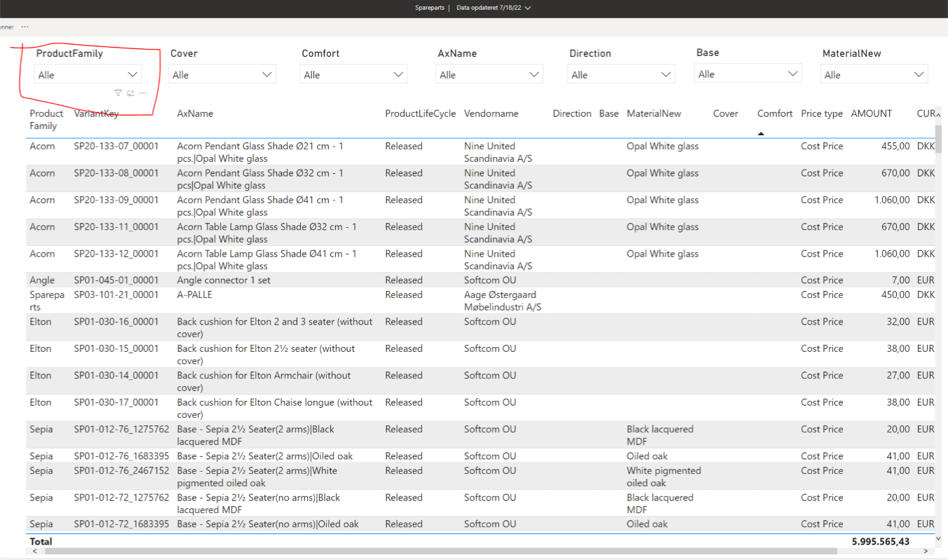Open focus mode for ProductFamily slicer

click(x=130, y=93)
